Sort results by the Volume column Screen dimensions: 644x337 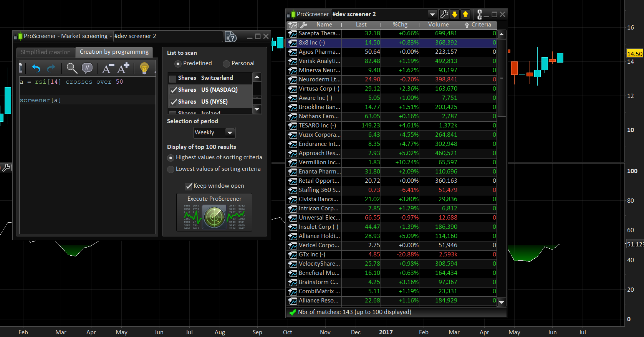(x=438, y=25)
